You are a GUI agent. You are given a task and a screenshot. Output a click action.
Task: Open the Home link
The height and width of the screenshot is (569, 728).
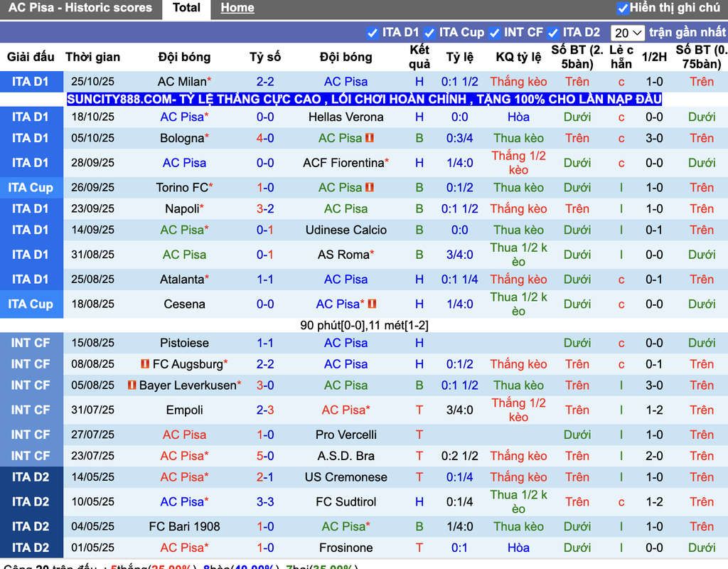pyautogui.click(x=237, y=8)
